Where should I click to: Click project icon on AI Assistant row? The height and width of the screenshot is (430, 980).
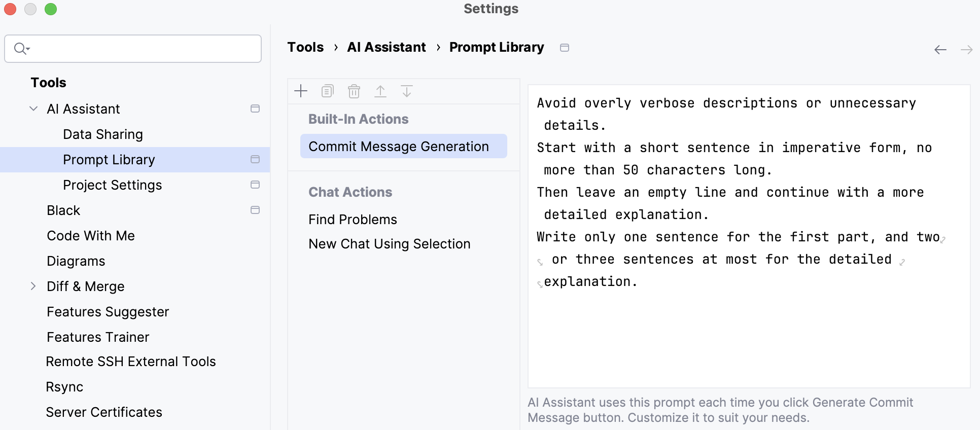pos(255,109)
